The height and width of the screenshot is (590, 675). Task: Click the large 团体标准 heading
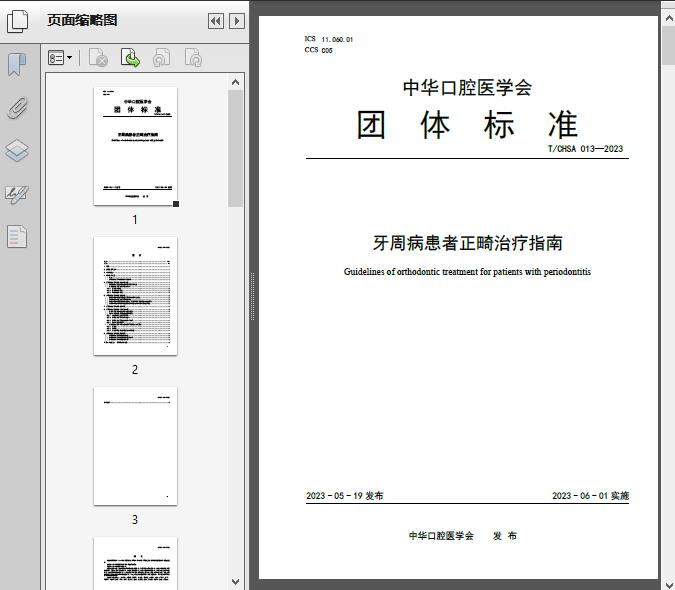[468, 125]
